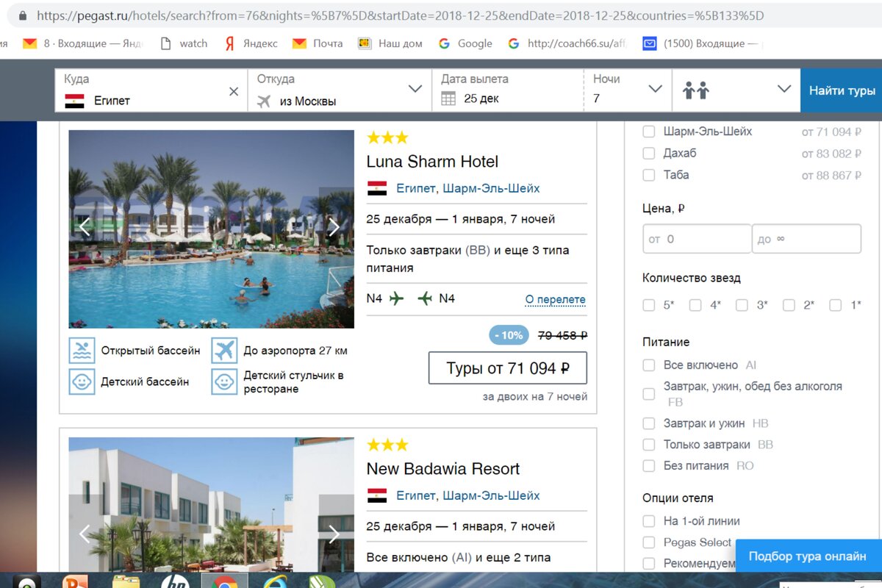882x588 pixels.
Task: Tick the Дахаб resort checkbox
Action: click(x=649, y=153)
